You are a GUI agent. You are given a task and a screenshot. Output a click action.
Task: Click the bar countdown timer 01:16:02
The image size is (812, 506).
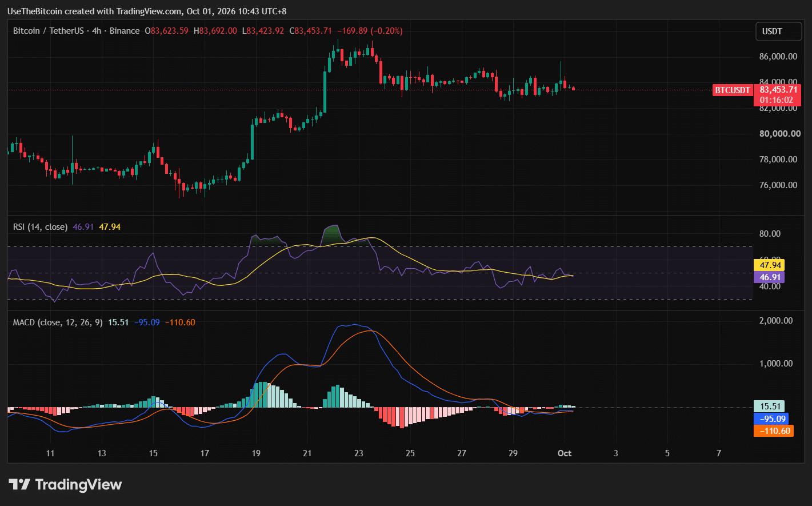[x=777, y=100]
